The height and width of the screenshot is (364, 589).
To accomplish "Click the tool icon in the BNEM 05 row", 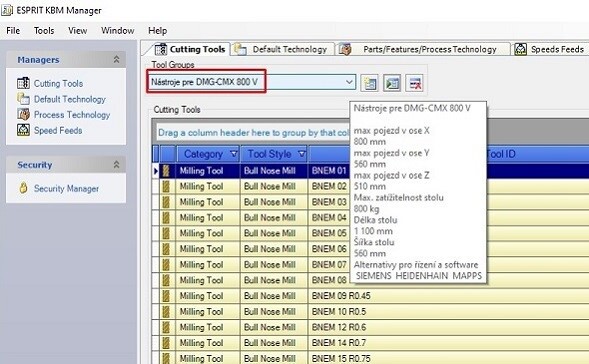I will 166,233.
